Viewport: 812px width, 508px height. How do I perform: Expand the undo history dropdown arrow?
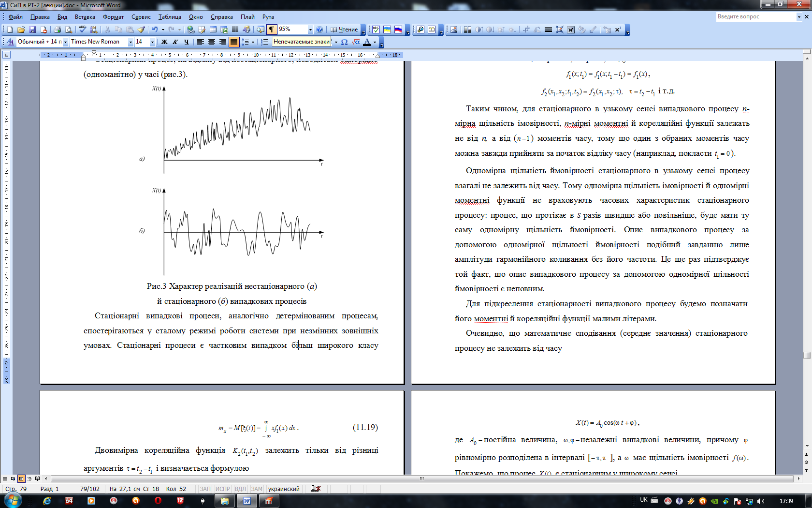pos(163,30)
